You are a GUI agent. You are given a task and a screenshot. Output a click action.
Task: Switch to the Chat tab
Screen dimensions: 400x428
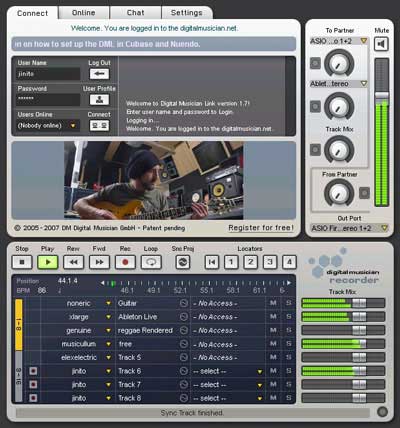[x=136, y=13]
